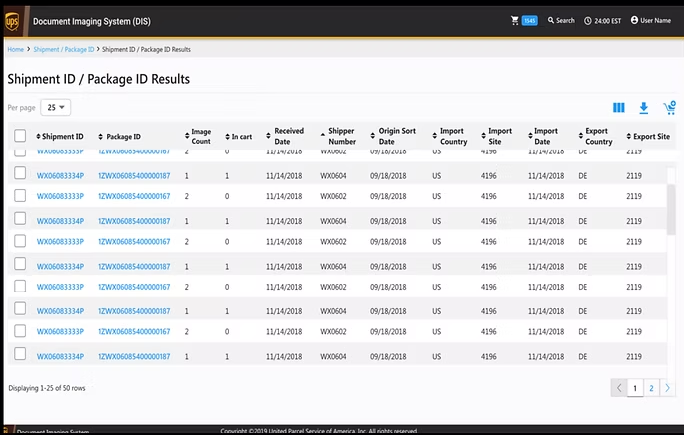
Task: Sort by Package ID column arrows
Action: click(x=100, y=137)
